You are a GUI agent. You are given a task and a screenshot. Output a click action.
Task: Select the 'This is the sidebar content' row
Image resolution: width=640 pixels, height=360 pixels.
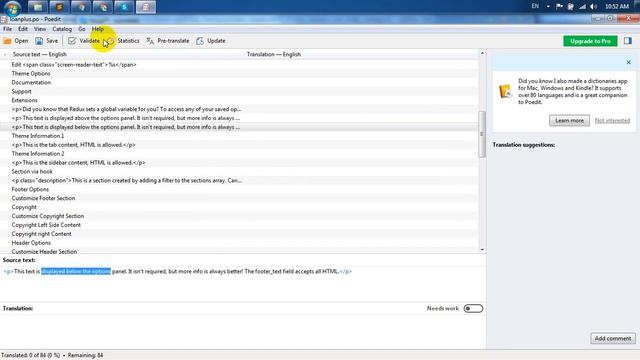pos(239,163)
